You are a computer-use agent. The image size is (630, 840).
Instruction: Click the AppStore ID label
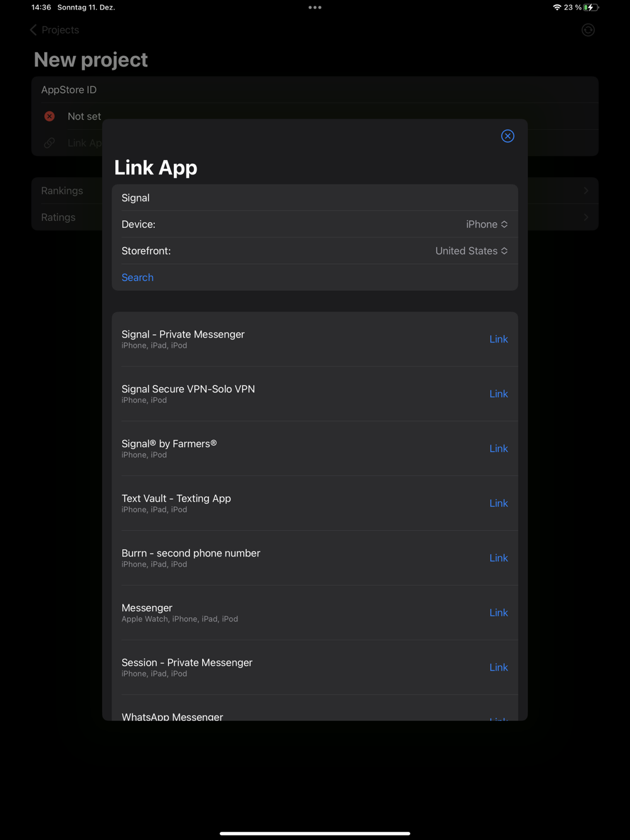69,90
